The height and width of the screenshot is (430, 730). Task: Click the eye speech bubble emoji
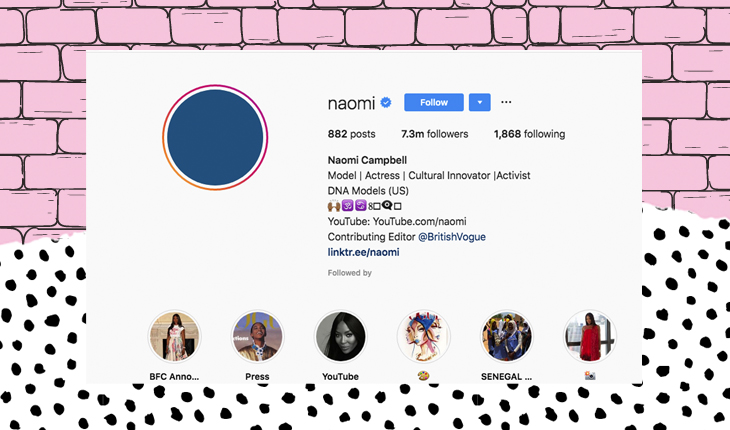(x=387, y=205)
